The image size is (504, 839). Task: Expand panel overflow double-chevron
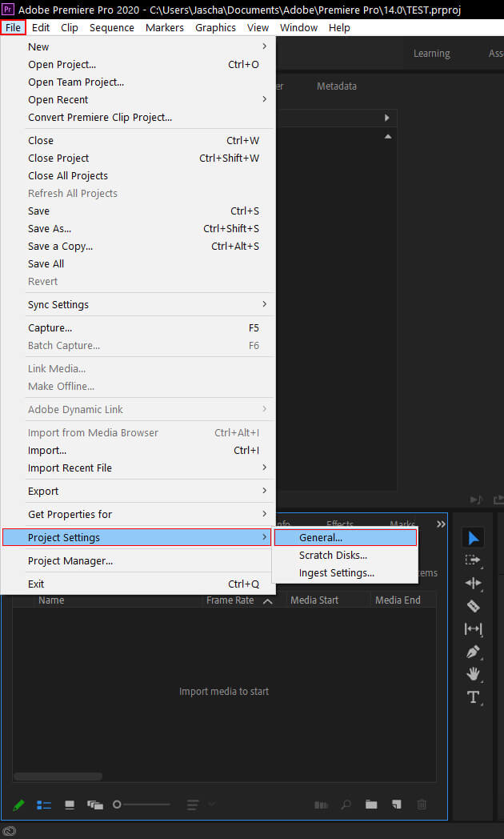tap(441, 524)
